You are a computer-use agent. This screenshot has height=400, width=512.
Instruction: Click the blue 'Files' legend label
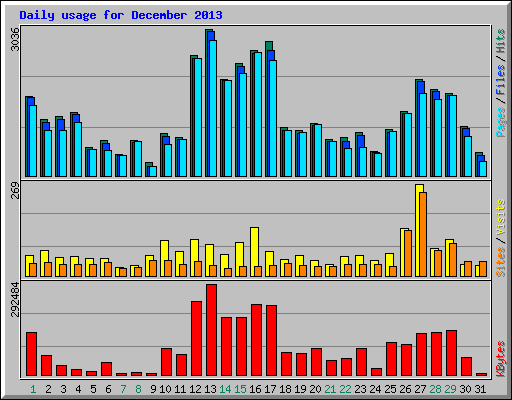pyautogui.click(x=500, y=80)
